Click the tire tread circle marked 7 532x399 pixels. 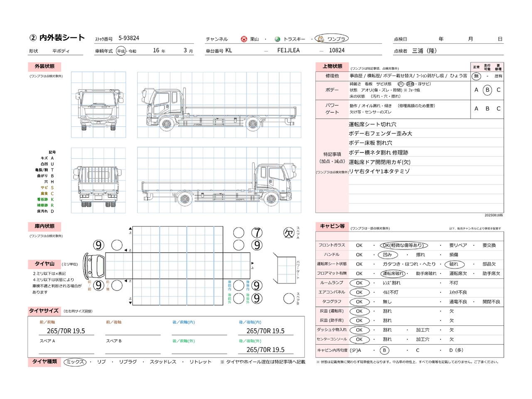(x=257, y=233)
